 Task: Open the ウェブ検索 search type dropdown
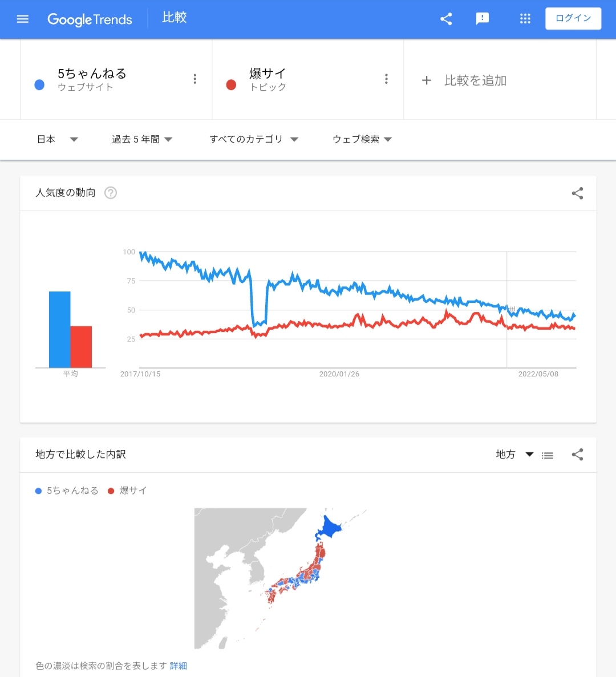click(x=362, y=139)
